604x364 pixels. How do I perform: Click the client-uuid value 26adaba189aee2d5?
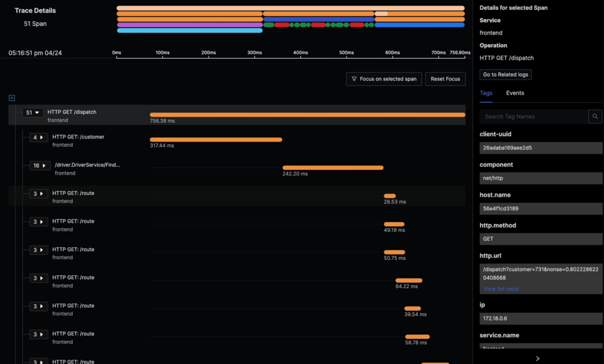[x=541, y=148]
